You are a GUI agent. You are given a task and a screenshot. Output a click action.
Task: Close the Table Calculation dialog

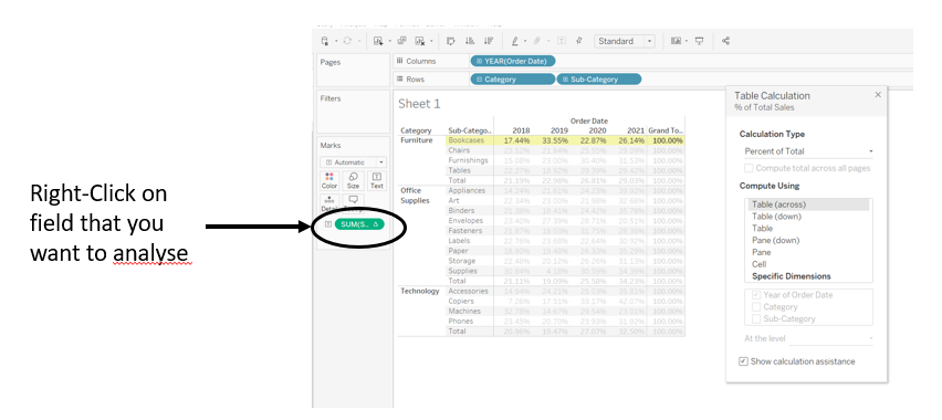[878, 94]
